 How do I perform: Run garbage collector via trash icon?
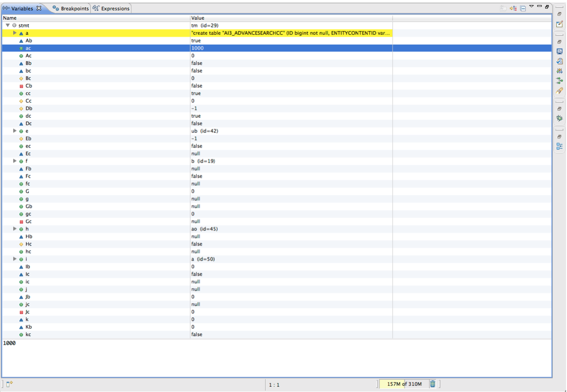432,384
